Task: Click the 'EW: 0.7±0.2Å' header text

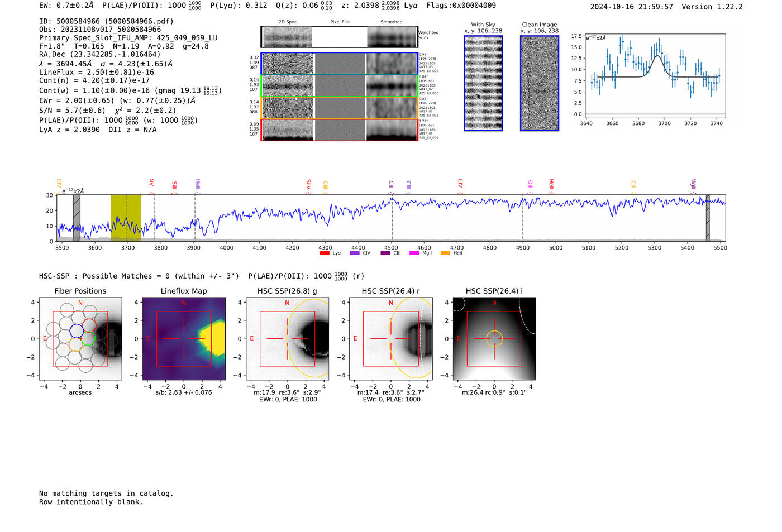Action: pyautogui.click(x=66, y=6)
